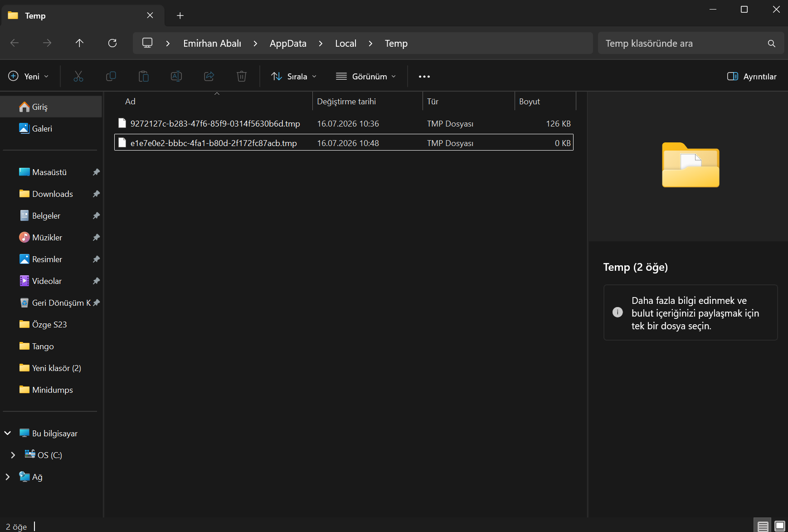Click the Copy icon in toolbar
Viewport: 788px width, 532px height.
click(111, 76)
